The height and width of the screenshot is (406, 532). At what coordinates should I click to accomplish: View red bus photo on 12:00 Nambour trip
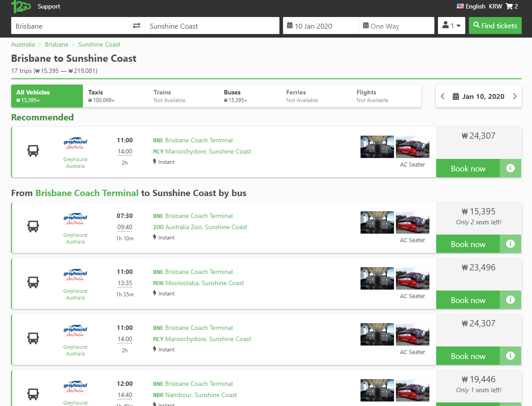point(412,390)
